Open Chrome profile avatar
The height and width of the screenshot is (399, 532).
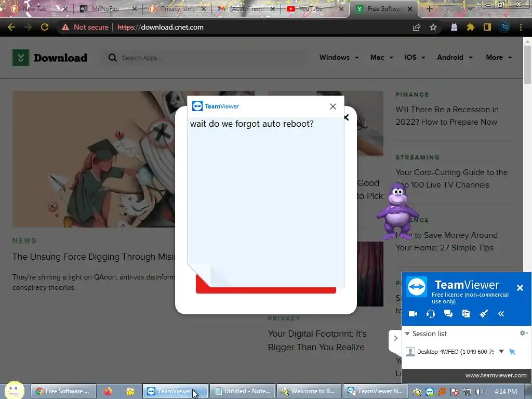pyautogui.click(x=504, y=27)
